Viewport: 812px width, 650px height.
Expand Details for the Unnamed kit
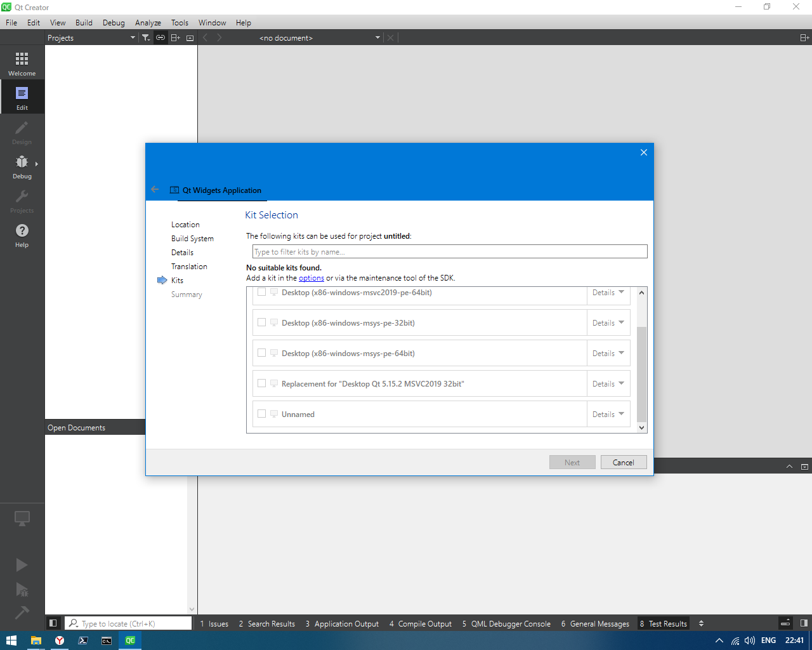[x=608, y=415]
